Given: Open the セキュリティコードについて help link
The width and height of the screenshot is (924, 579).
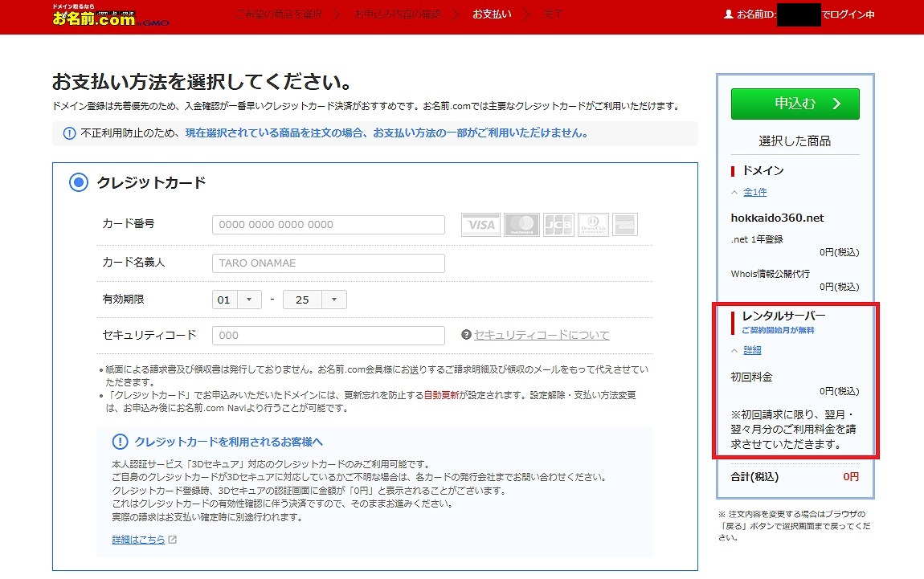Looking at the screenshot, I should (x=542, y=335).
